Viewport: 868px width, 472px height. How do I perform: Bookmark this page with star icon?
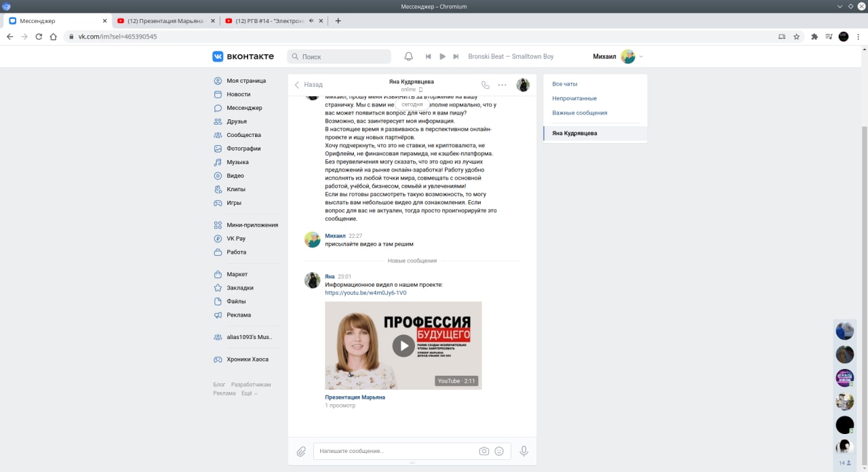(797, 37)
